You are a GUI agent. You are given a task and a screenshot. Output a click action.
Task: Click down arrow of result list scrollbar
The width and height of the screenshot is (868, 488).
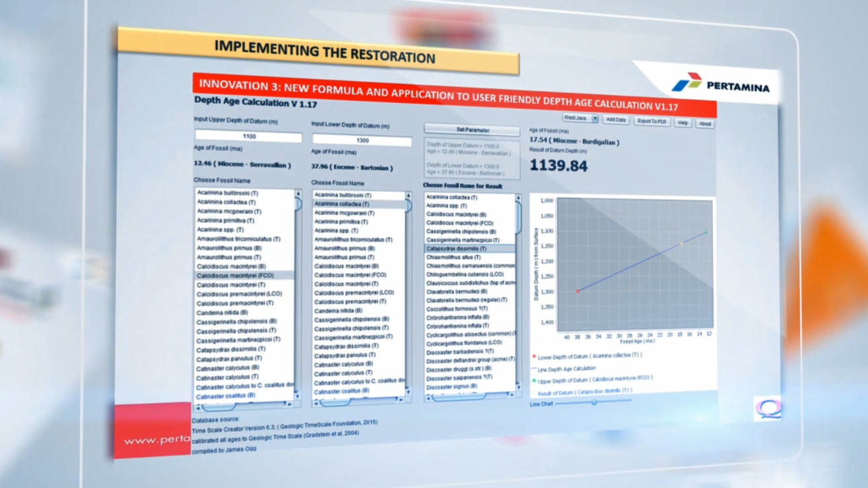tap(517, 387)
